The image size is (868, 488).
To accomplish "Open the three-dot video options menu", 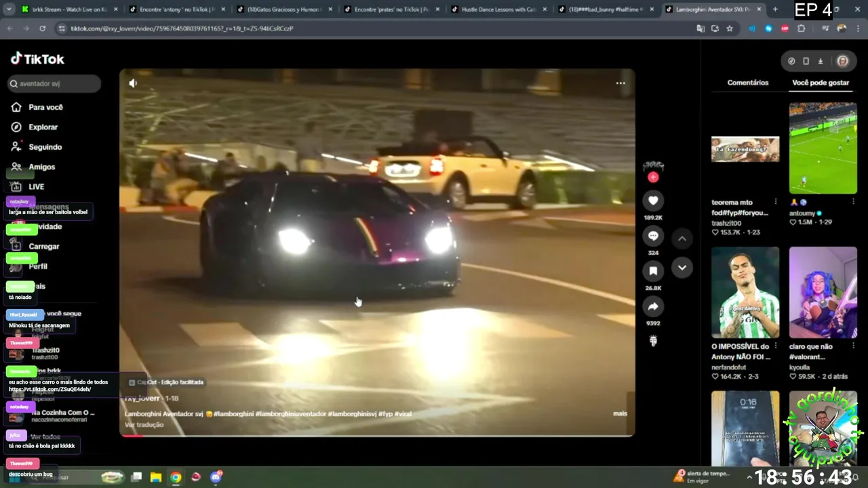I will pyautogui.click(x=620, y=83).
